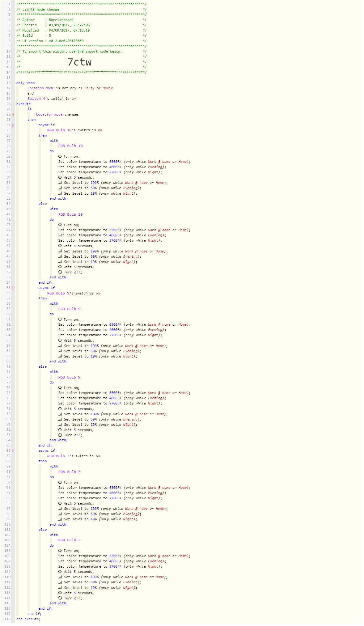Click the RGB Bulb 10 device on line 28
This screenshot has width=364, height=626.
coord(70,146)
